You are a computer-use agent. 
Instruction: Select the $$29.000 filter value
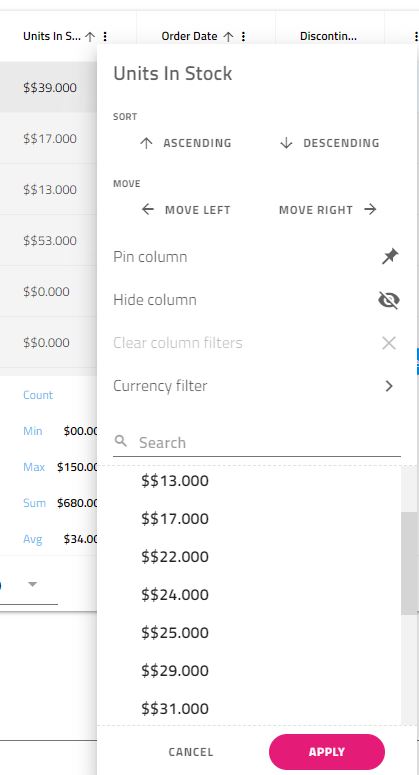175,671
